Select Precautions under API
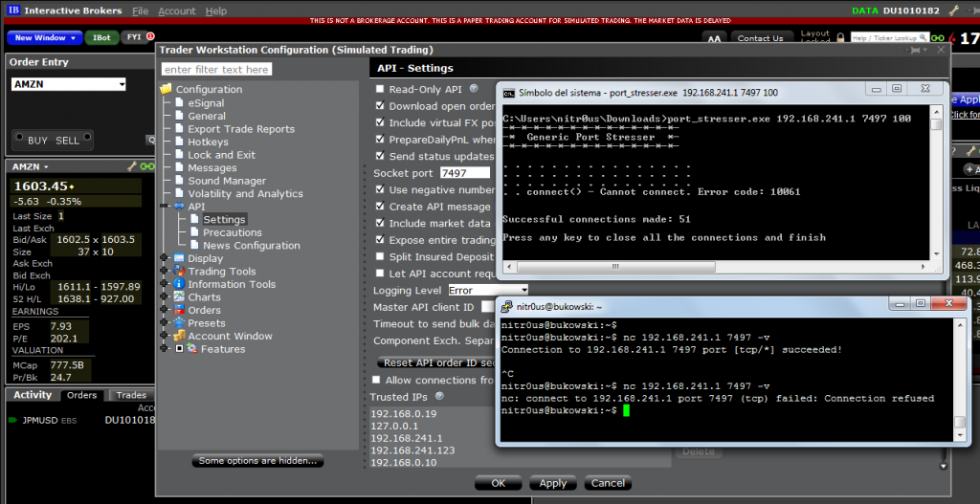This screenshot has height=504, width=980. [232, 232]
